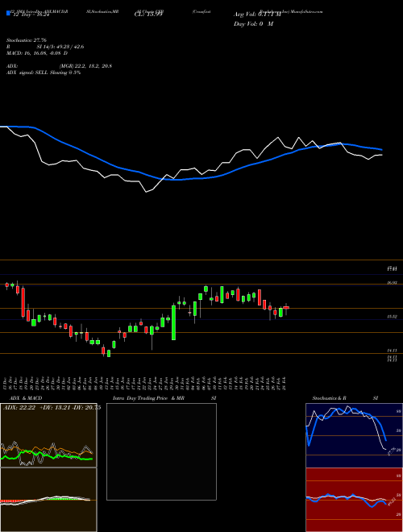
Task: Select the '12 Day = 16.24' legend text
Action: pos(31,15)
